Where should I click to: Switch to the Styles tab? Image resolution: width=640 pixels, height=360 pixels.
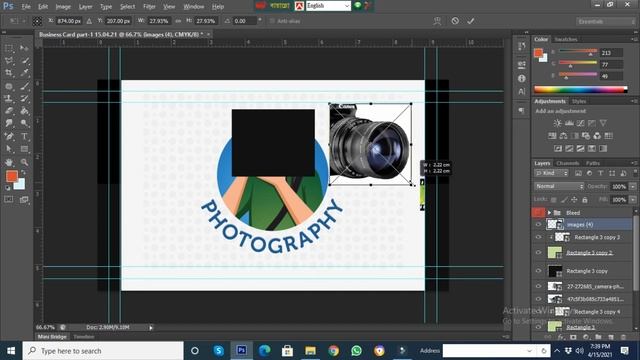tap(579, 101)
